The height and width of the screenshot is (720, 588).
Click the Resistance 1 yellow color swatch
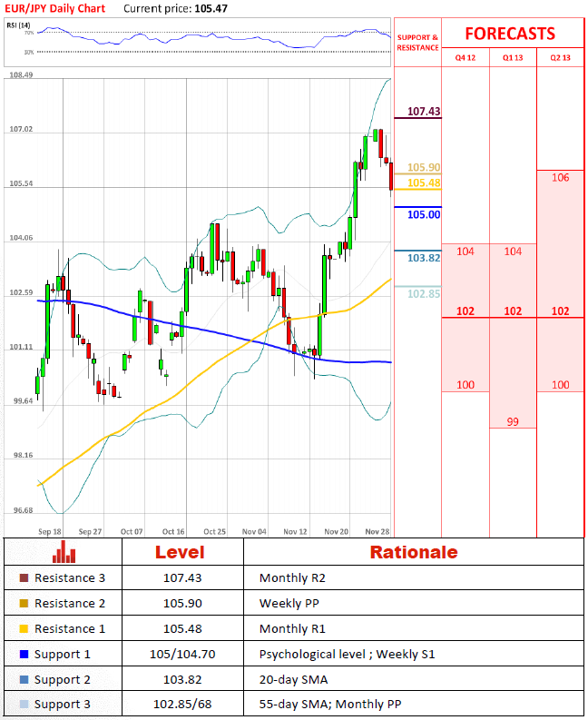pos(24,628)
